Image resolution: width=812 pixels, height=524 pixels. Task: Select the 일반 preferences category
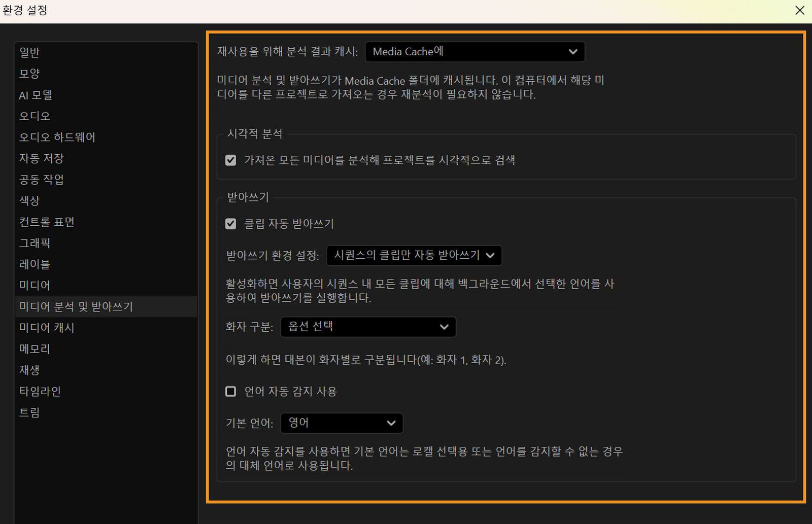[x=29, y=52]
